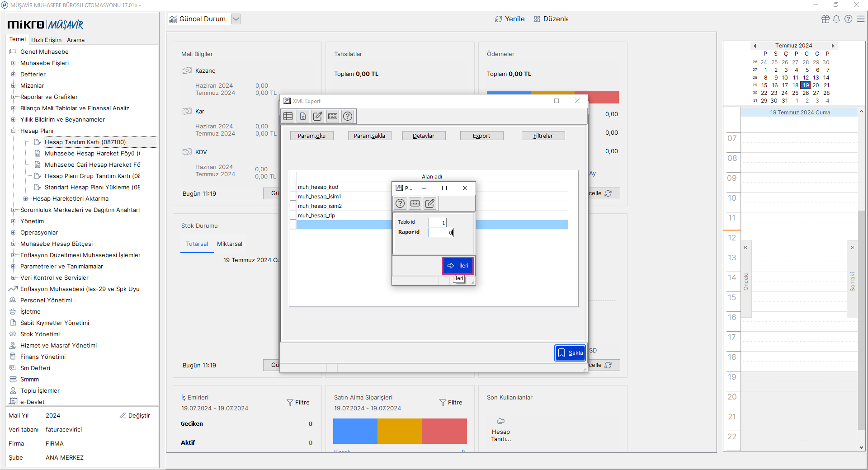Viewport: 868px width, 470px height.
Task: Click the blue segment of Satın Alma chart
Action: [355, 431]
